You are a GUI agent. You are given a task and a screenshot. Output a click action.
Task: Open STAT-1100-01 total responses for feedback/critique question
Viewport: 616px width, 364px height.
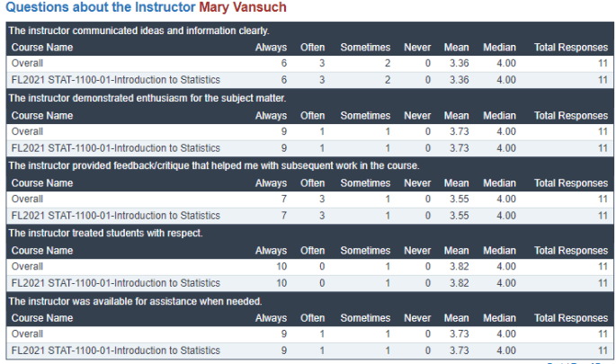tap(603, 216)
